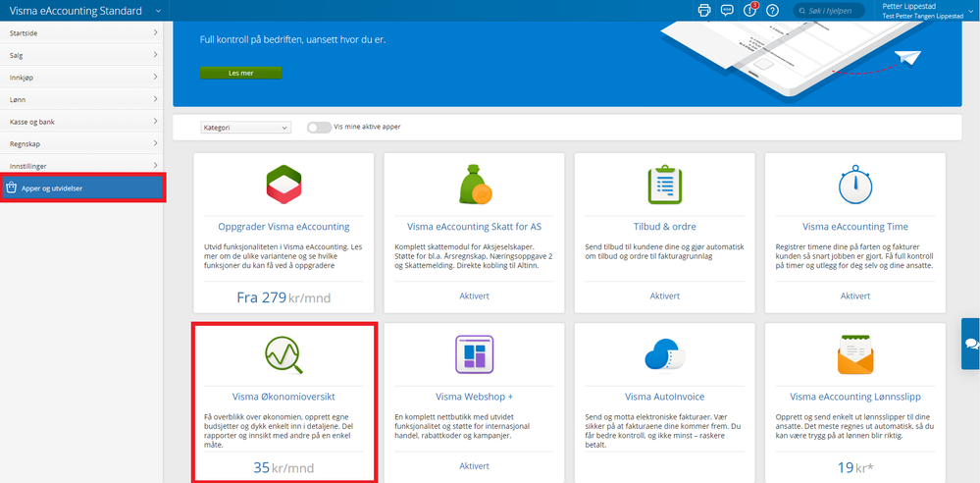
Task: Click Aktivert under Skatt for AS
Action: 475,295
